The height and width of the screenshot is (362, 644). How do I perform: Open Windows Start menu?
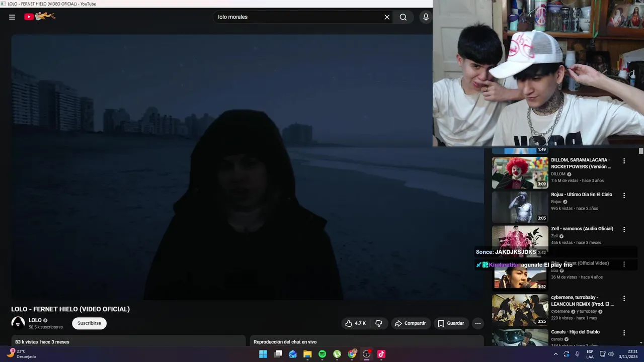pos(263,354)
